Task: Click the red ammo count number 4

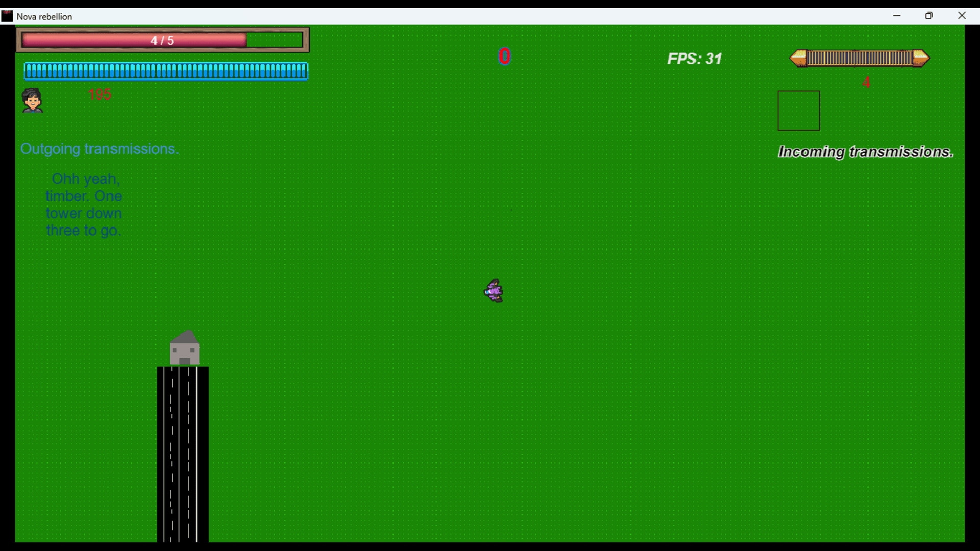Action: click(x=867, y=82)
